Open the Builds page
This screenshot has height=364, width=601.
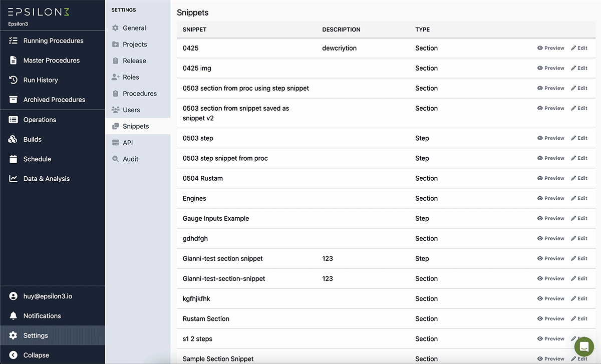point(53,139)
